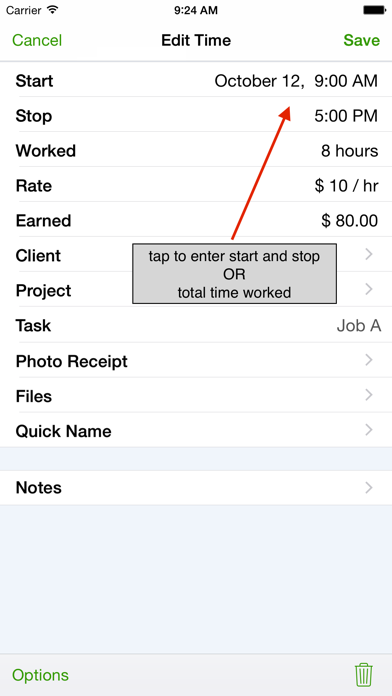Screen dimensions: 392x696
Task: Tap the Start date October 12
Action: [260, 81]
